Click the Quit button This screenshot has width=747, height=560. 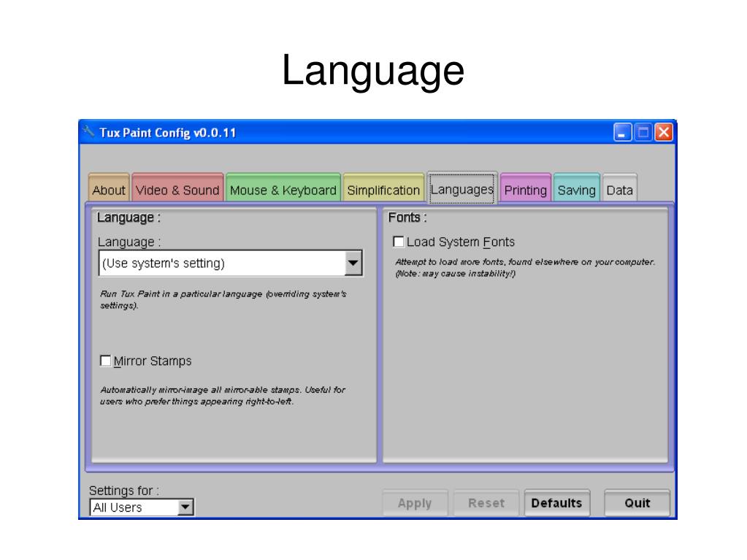click(x=637, y=503)
